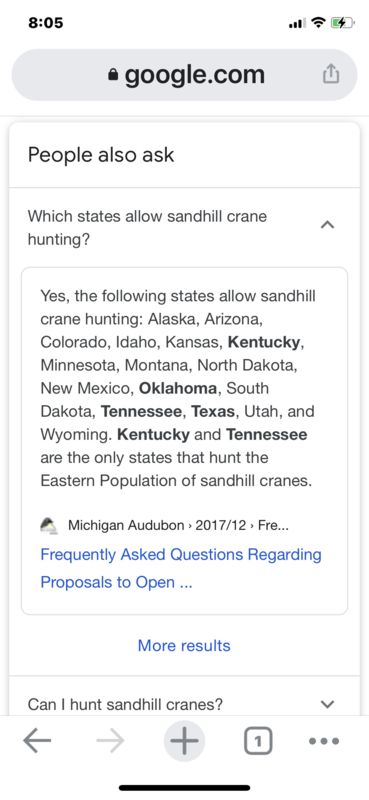Tap "Which states allow sandhill crane hunting?" question
369x800 pixels.
click(x=147, y=228)
